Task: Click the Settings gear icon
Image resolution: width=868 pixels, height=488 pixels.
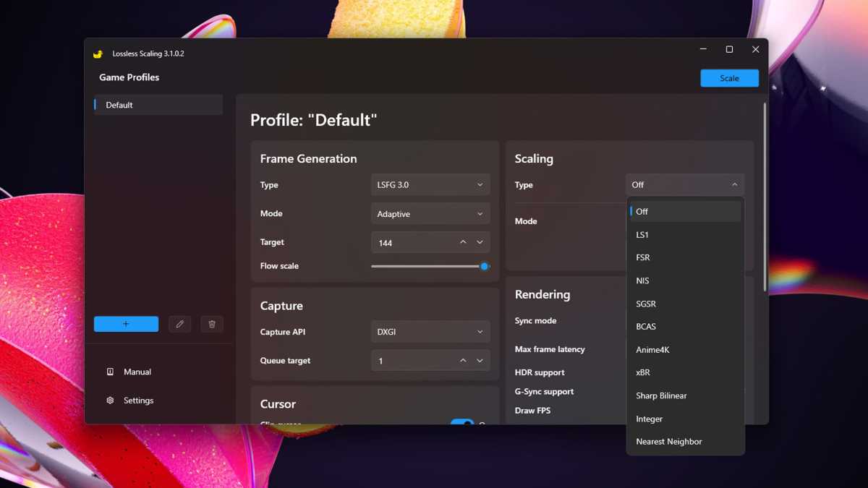Action: coord(110,401)
